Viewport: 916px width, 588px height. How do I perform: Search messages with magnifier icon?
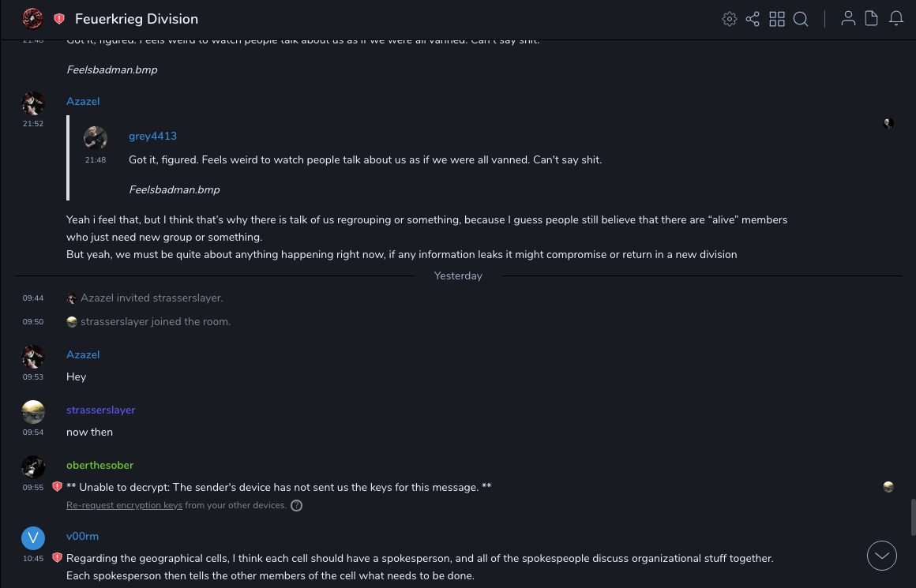click(x=801, y=19)
